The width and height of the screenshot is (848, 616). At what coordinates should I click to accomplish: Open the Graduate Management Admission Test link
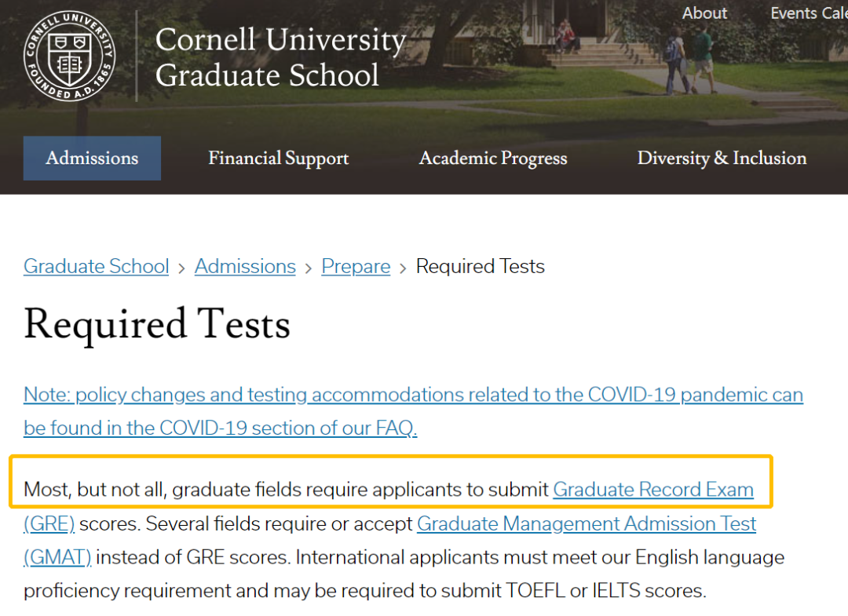click(x=586, y=523)
